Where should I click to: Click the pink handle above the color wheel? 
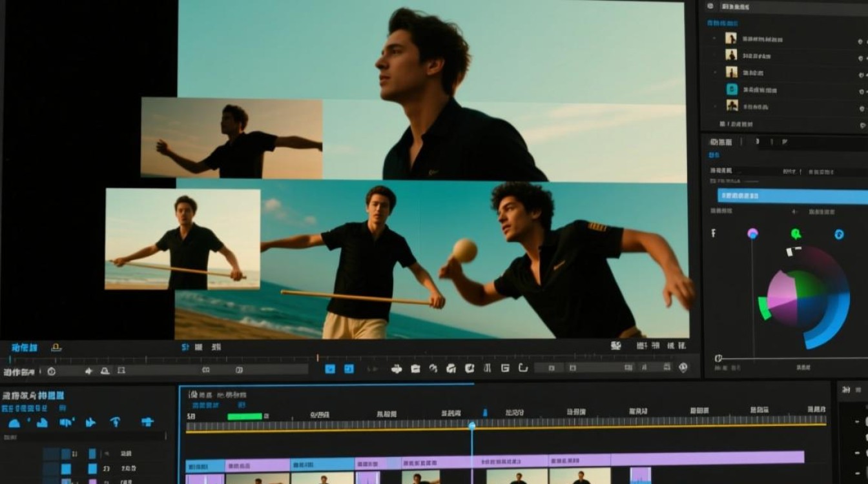(752, 234)
